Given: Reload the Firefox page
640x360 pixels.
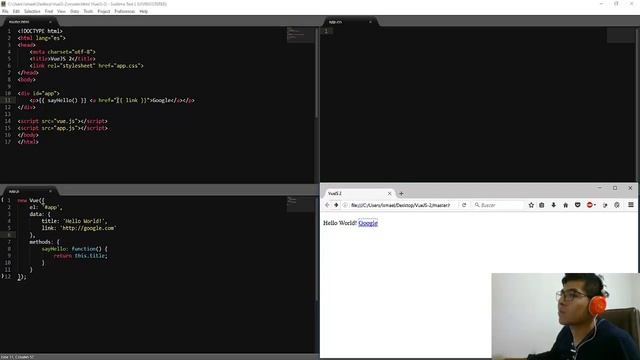Looking at the screenshot, I should pos(464,205).
